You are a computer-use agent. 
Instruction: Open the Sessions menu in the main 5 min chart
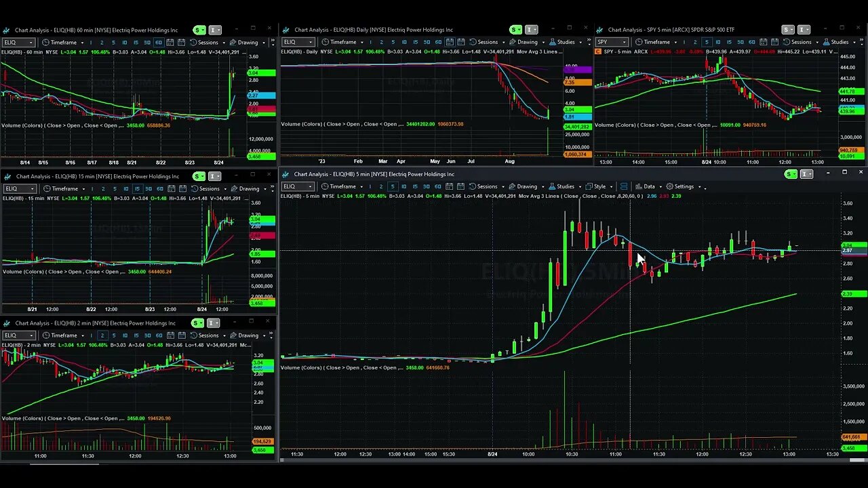click(x=487, y=186)
